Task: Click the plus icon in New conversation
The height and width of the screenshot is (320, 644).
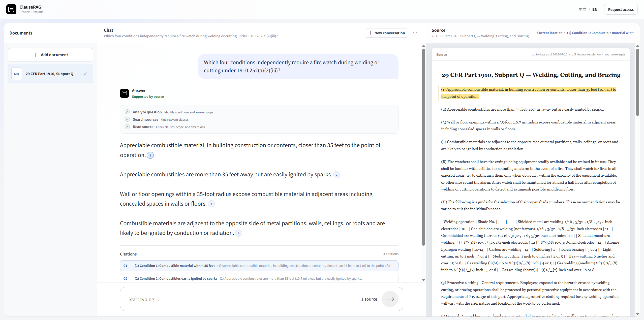Action: (x=371, y=33)
